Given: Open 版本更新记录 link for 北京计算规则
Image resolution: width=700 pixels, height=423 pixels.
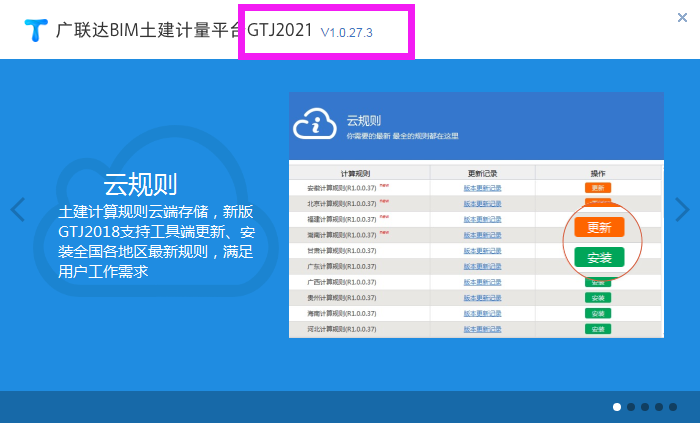Looking at the screenshot, I should click(x=482, y=204).
